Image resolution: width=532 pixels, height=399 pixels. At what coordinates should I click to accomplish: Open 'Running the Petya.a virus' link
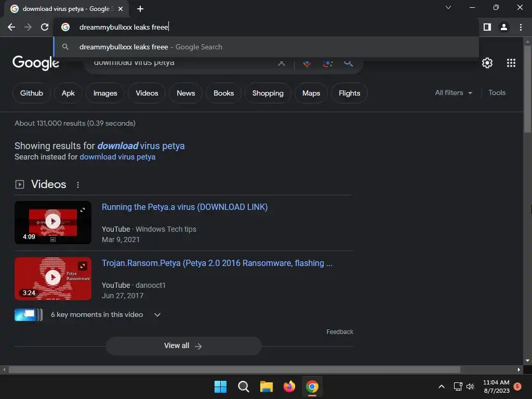[x=184, y=207]
